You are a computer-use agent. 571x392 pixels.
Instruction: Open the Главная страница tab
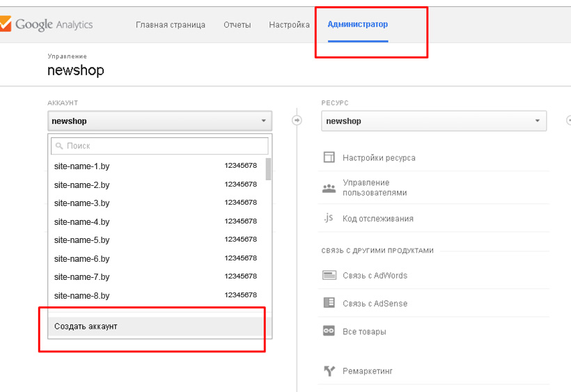(171, 25)
